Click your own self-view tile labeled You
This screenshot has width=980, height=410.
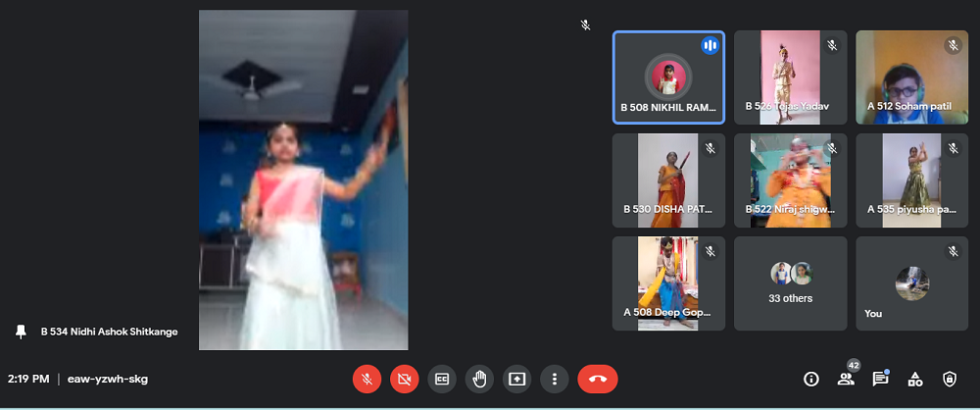tap(911, 282)
